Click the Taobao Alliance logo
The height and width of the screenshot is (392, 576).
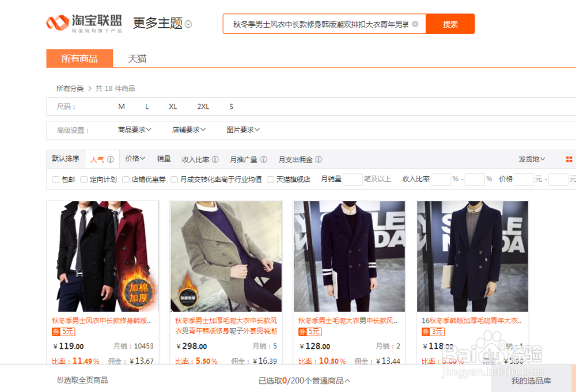[x=84, y=24]
